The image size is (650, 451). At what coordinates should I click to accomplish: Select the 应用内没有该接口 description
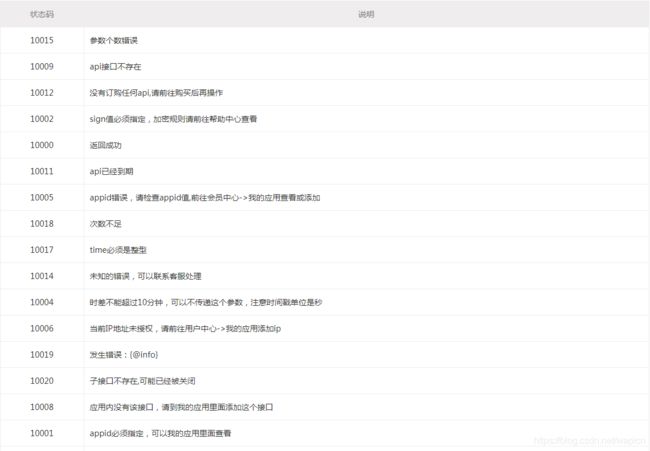[x=182, y=407]
